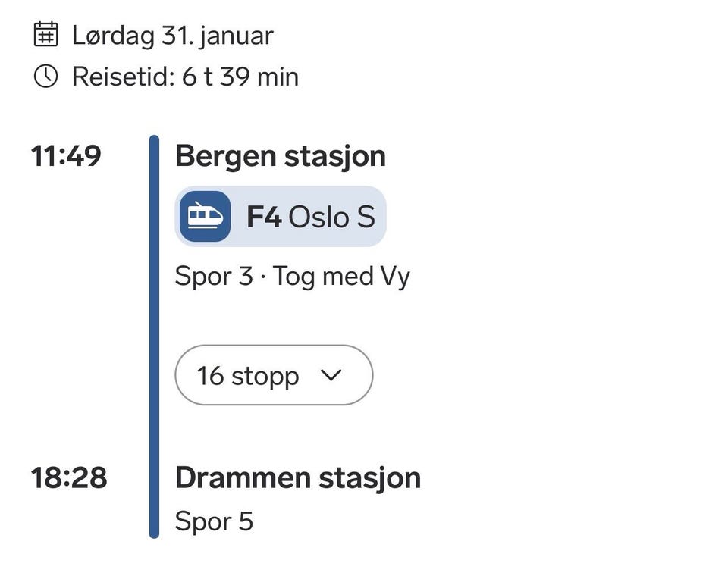Click the blue train icon
The height and width of the screenshot is (579, 728).
(205, 217)
